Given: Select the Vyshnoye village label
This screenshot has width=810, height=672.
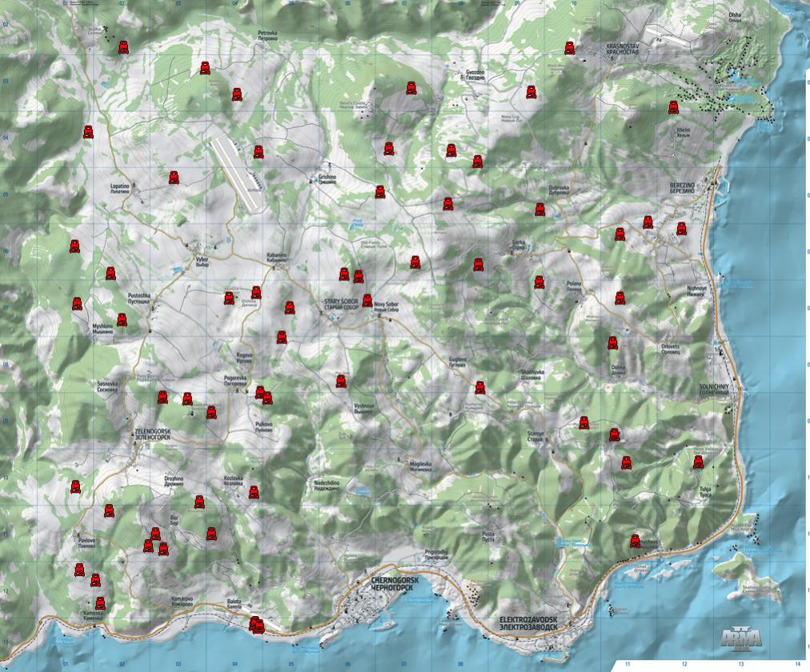Looking at the screenshot, I should 363,408.
